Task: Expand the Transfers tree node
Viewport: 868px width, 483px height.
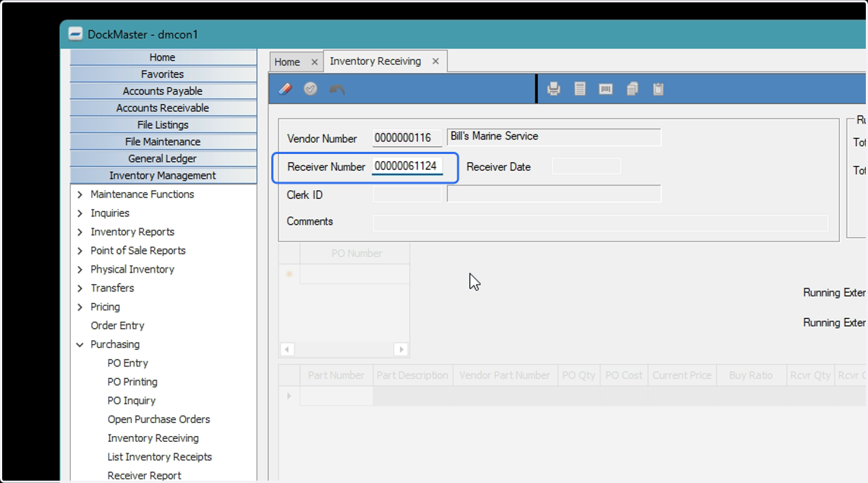Action: 80,288
